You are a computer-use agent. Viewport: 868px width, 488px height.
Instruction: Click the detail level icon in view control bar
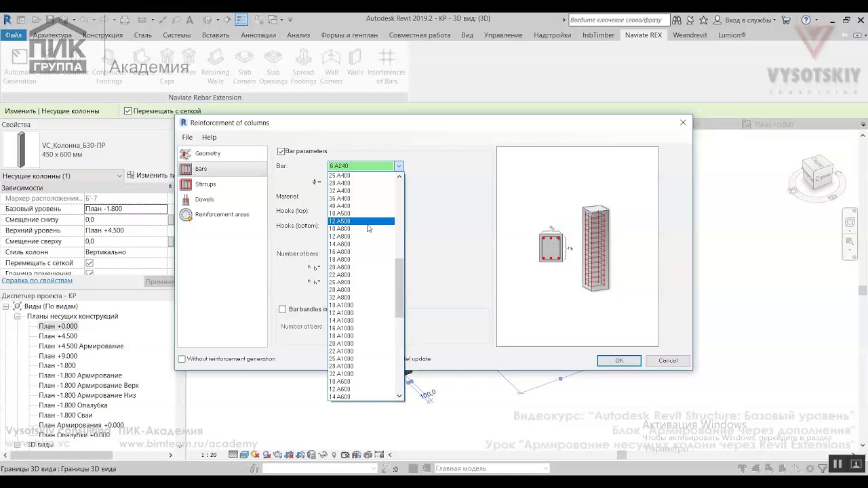tap(233, 455)
